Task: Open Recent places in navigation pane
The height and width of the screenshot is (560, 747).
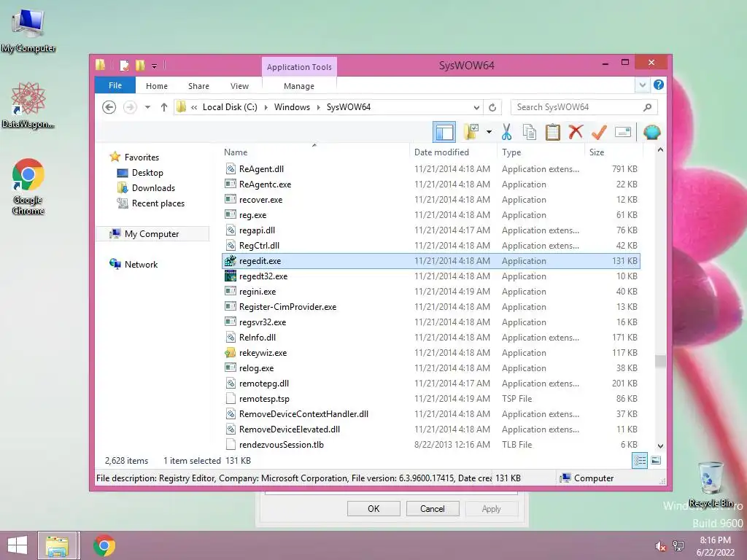Action: point(158,203)
